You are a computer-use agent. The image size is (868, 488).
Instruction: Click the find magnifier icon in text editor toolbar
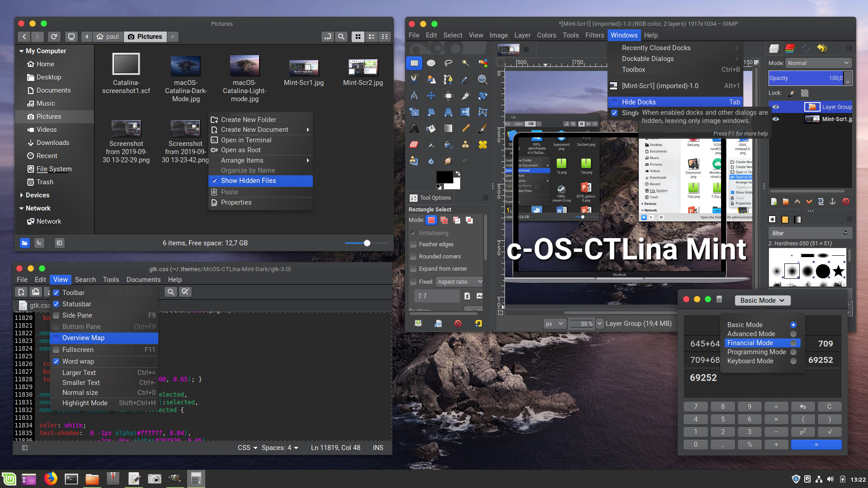coord(170,292)
